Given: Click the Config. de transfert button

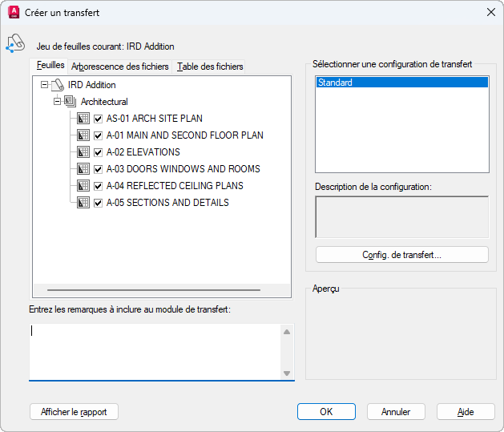Looking at the screenshot, I should coord(401,255).
